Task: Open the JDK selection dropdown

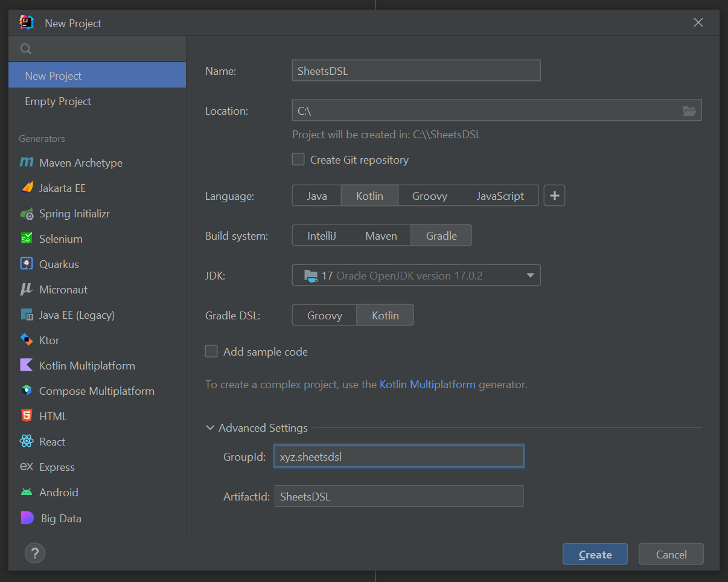Action: click(415, 275)
